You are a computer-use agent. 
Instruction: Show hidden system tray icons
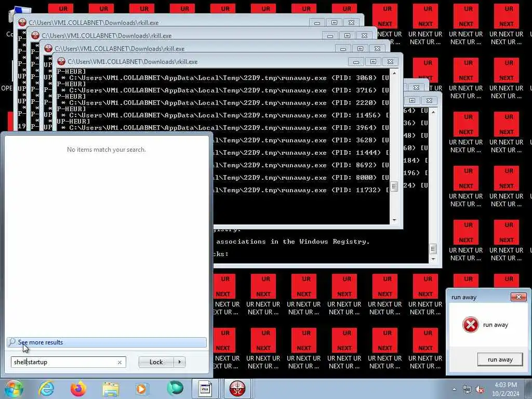[x=454, y=390]
